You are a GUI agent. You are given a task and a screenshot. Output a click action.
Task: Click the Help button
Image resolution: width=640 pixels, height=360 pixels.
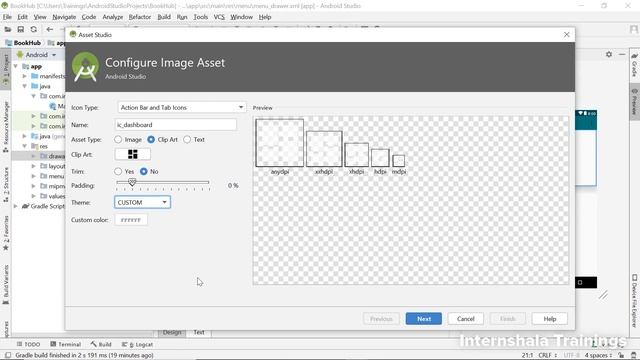[550, 319]
